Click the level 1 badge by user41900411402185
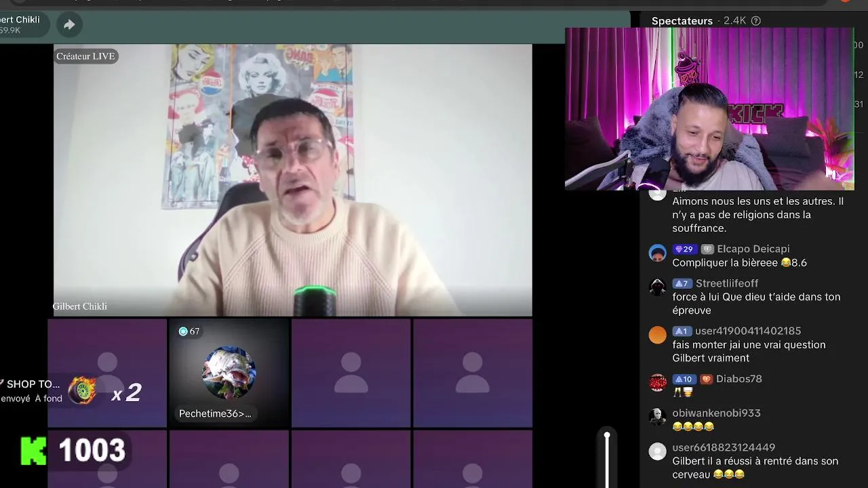 coord(682,331)
